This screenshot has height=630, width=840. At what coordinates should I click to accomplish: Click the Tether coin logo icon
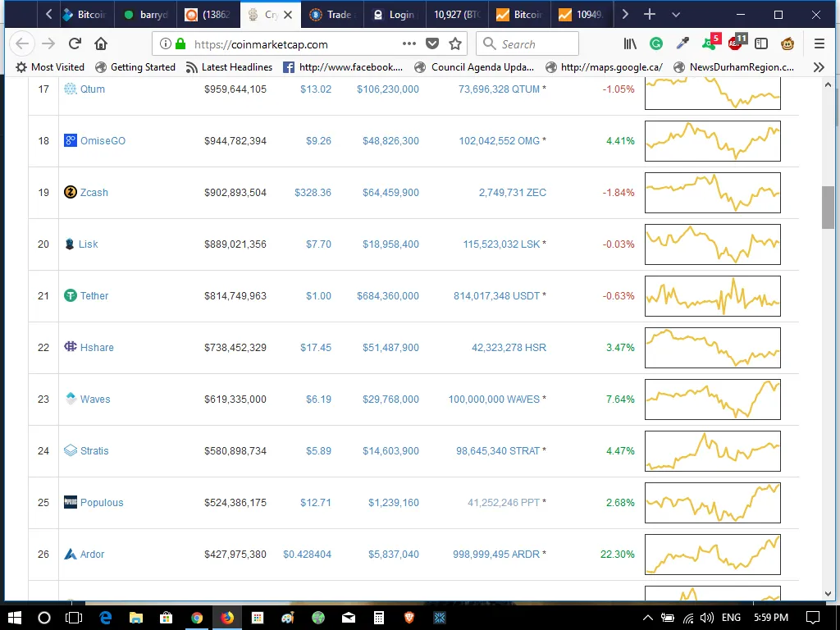click(71, 295)
